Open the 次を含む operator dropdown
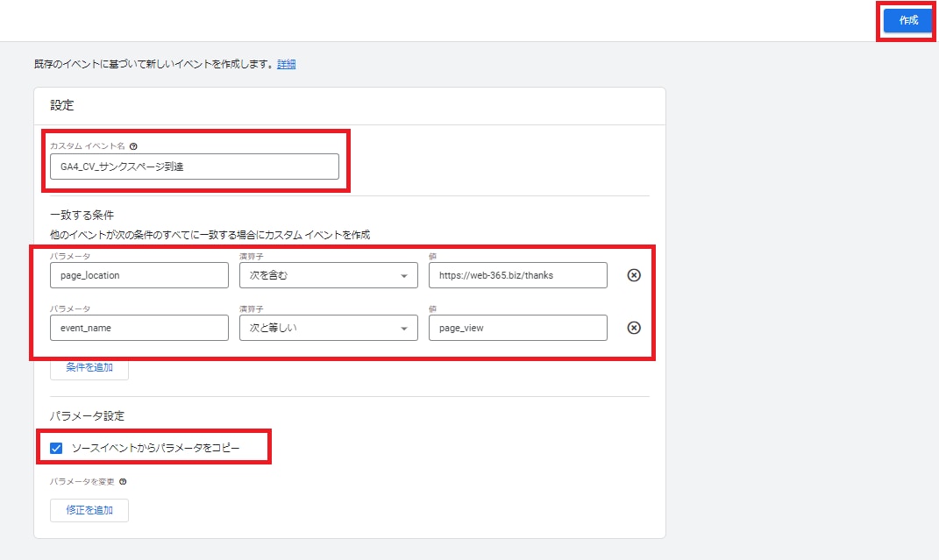 coord(328,275)
